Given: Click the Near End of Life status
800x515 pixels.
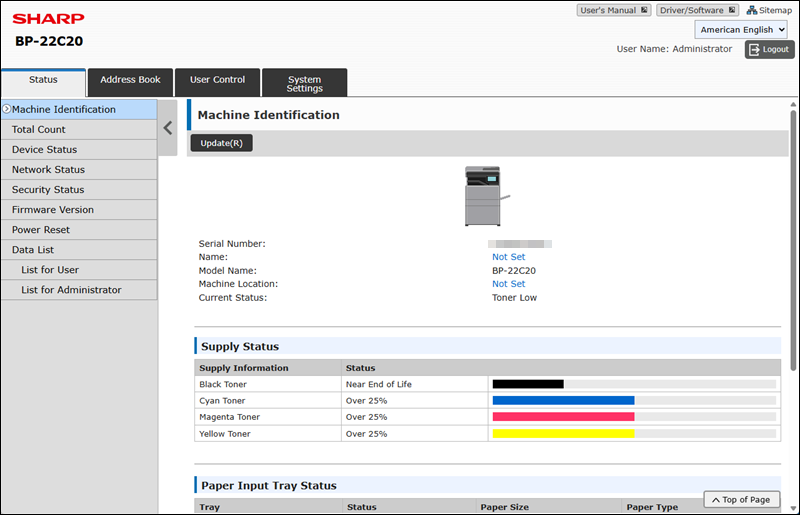Looking at the screenshot, I should (x=379, y=384).
